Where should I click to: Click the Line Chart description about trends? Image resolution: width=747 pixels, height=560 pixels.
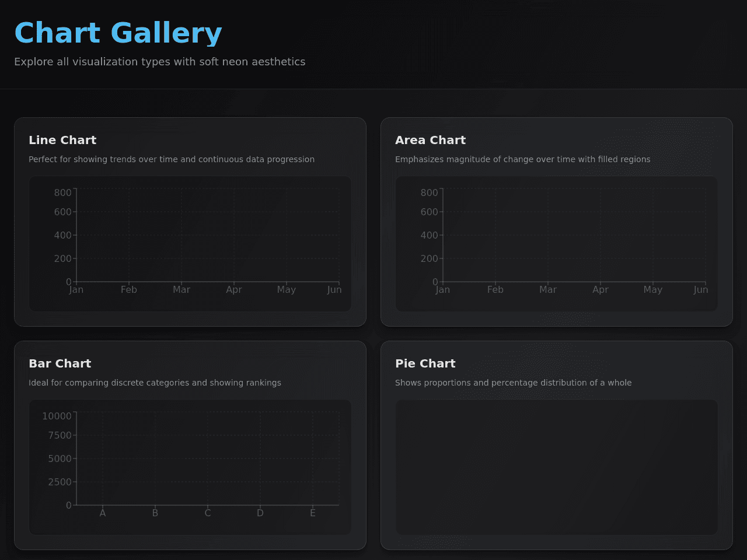pyautogui.click(x=172, y=159)
